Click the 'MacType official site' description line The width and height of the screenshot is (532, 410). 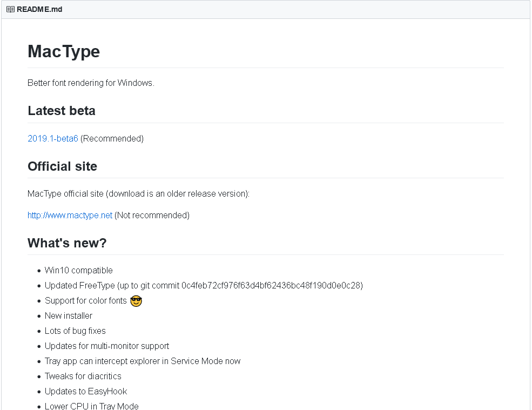click(138, 193)
